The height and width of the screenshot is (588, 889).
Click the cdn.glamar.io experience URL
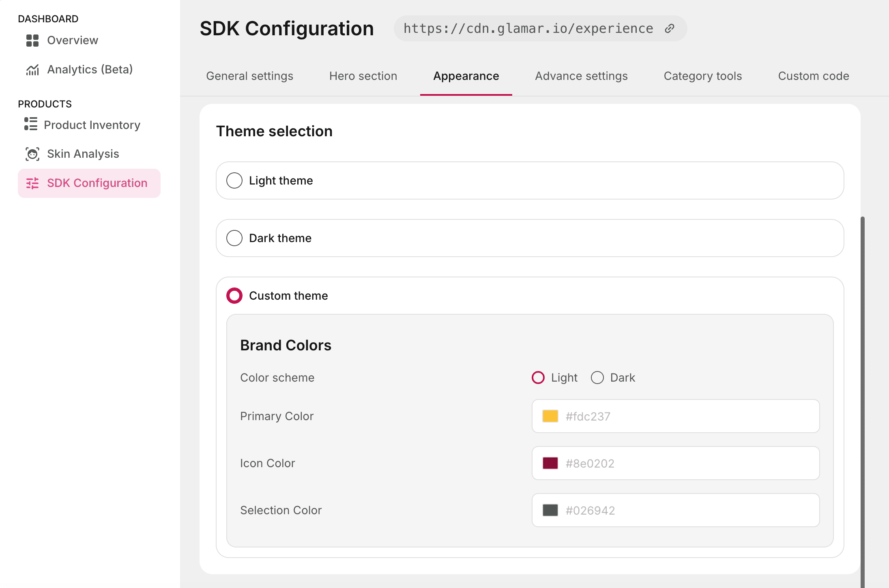coord(528,28)
